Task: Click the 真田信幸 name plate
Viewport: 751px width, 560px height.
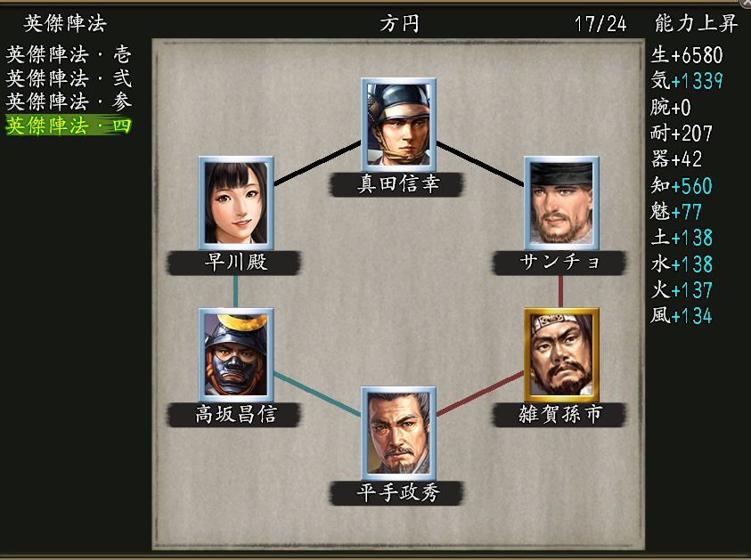Action: [x=397, y=184]
